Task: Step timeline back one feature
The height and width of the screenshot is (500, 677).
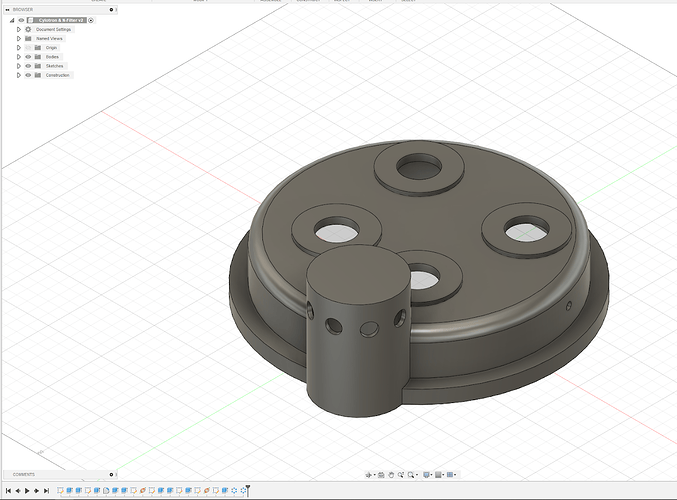Action: point(18,491)
